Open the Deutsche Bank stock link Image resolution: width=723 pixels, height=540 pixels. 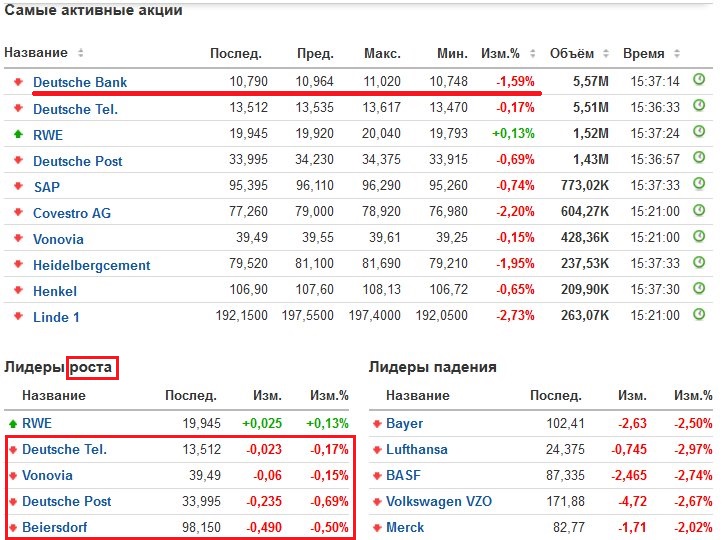click(x=80, y=82)
